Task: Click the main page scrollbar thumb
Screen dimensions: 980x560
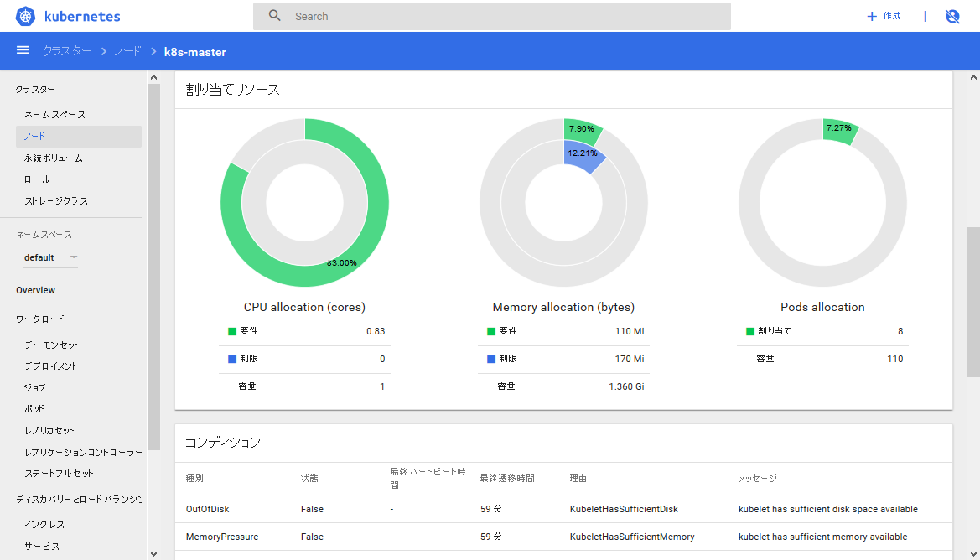Action: coord(973,302)
